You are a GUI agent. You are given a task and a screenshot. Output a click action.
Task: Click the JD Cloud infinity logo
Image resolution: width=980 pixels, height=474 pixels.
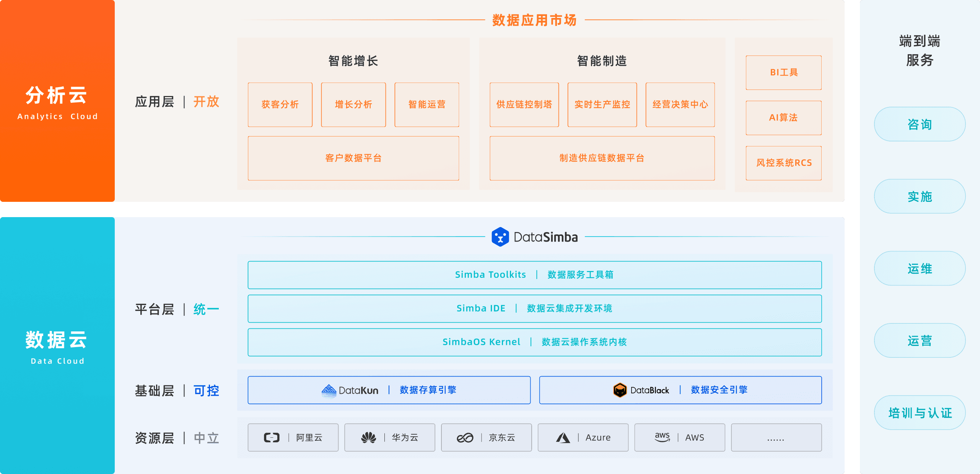[465, 438]
